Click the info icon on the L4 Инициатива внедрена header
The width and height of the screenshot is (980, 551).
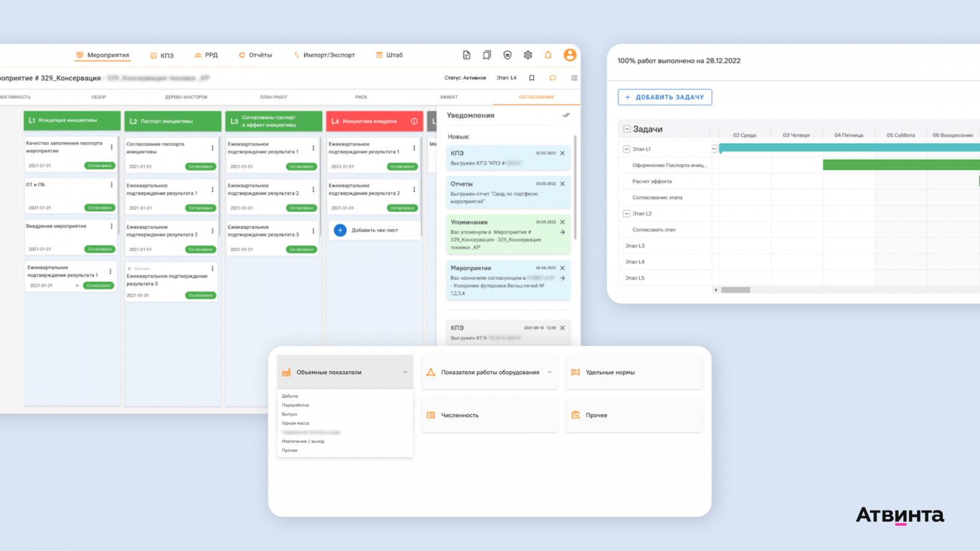point(415,121)
